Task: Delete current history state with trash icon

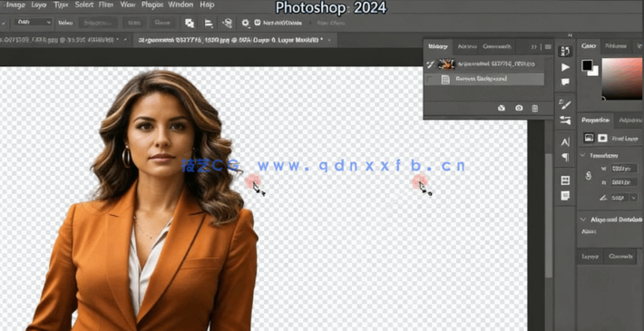Action: point(535,108)
